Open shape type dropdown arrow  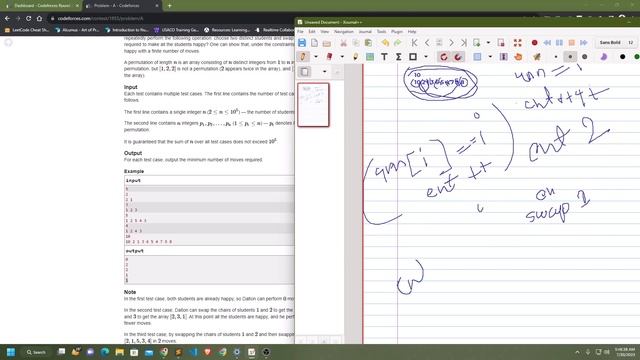pos(426,57)
